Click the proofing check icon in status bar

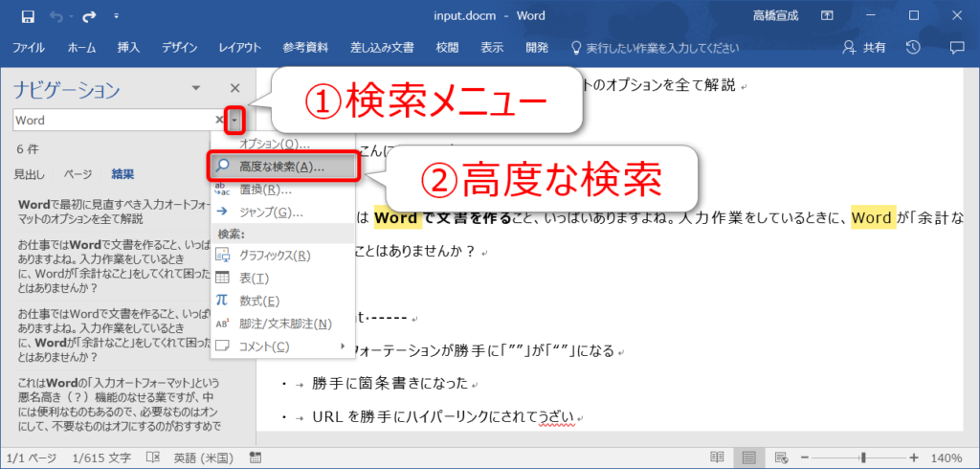tap(154, 458)
